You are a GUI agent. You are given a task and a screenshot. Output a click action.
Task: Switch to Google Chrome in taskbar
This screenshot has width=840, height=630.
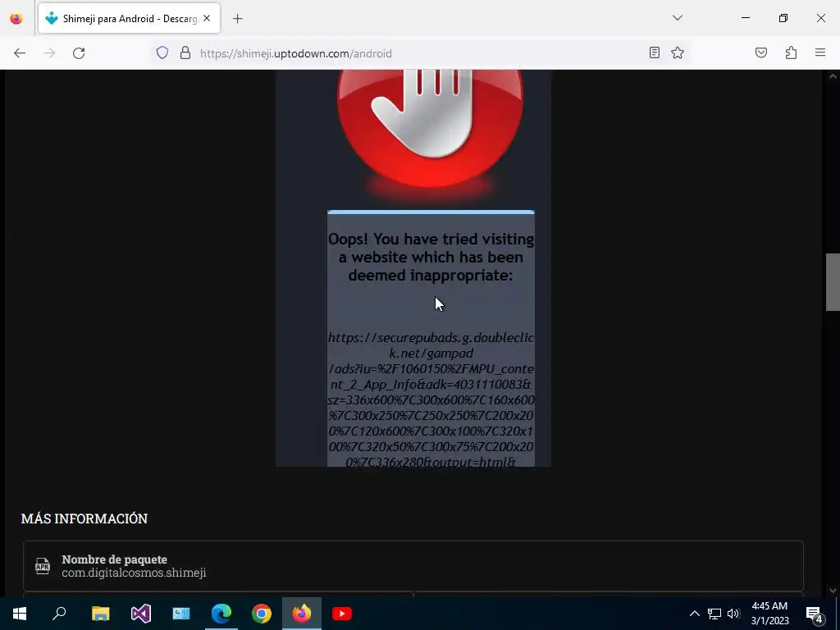[x=262, y=614]
